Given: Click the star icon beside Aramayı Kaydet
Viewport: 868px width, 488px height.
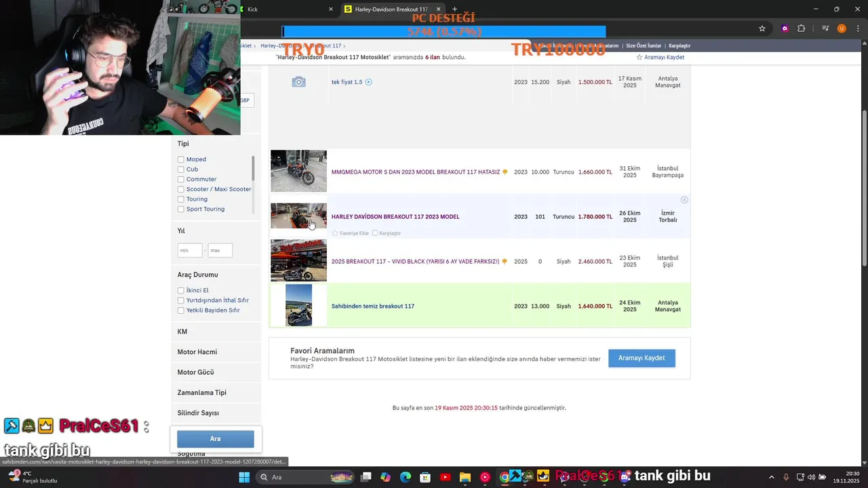Looking at the screenshot, I should pyautogui.click(x=639, y=58).
